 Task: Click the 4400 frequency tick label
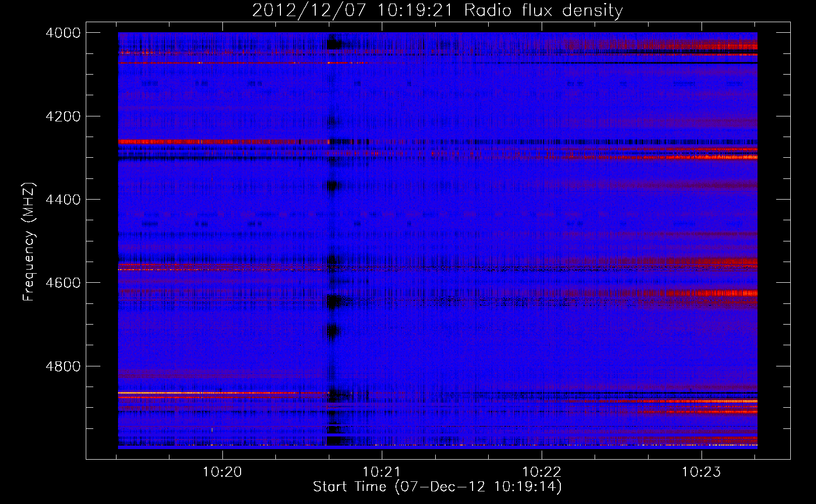coord(63,200)
